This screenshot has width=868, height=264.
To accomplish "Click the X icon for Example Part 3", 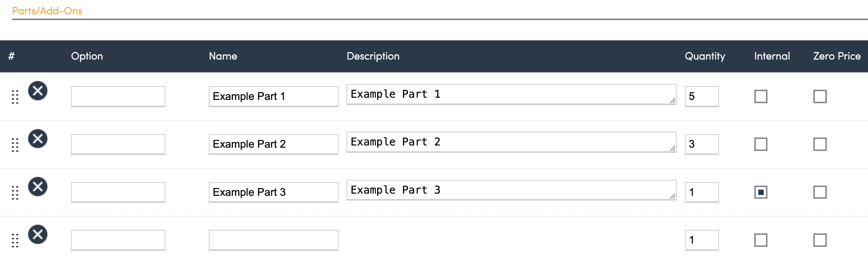I will coord(38,187).
